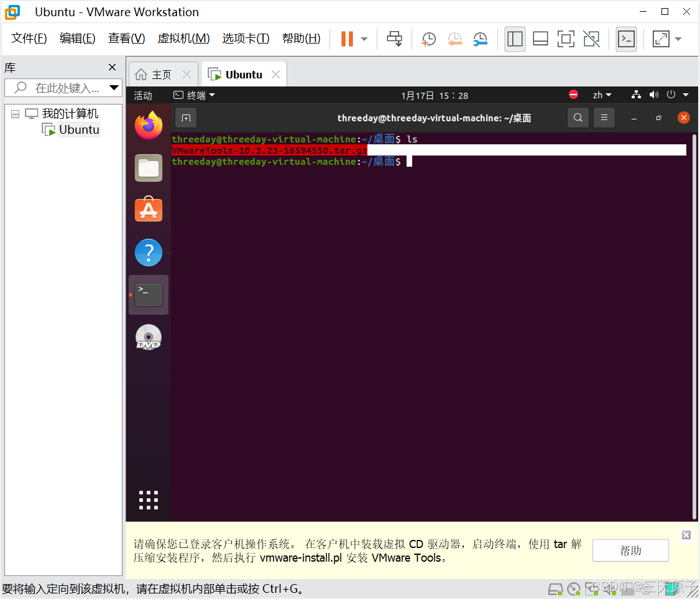Adjust the system volume speaker control
700x599 pixels.
(x=653, y=95)
